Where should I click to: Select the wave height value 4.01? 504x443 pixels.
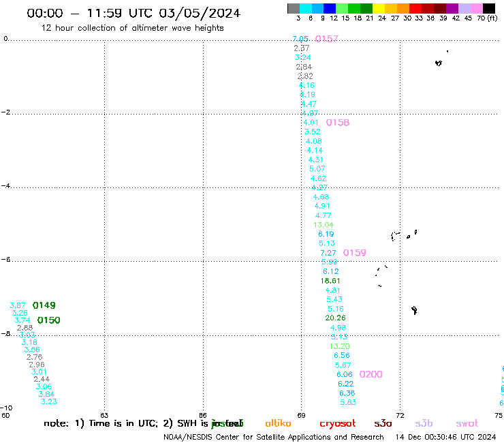pos(311,123)
